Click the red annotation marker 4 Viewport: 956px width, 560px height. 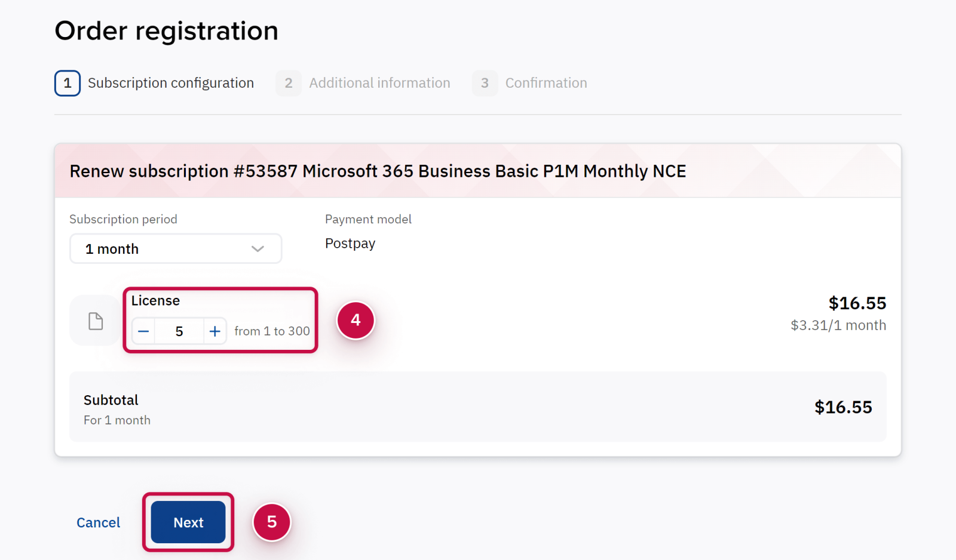356,321
